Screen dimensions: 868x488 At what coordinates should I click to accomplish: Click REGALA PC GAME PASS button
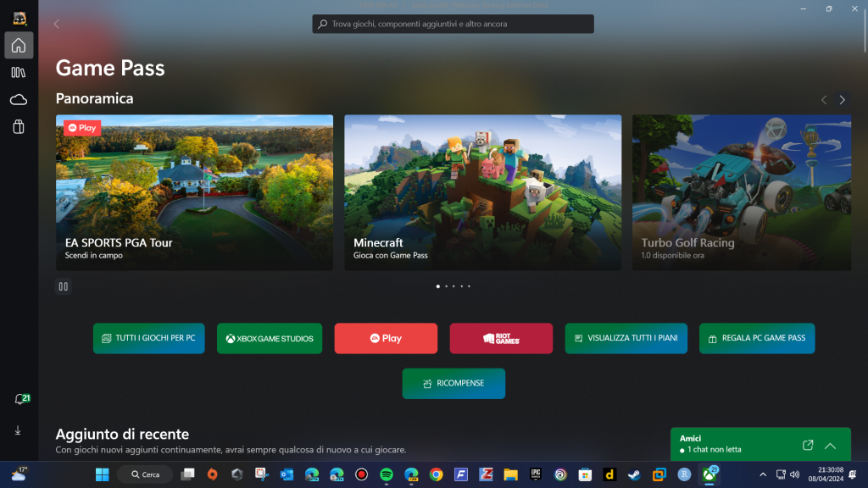[x=757, y=338]
